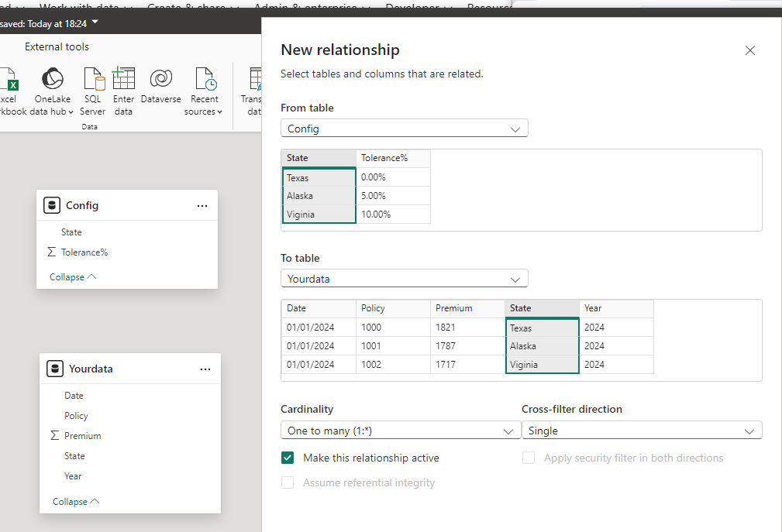The width and height of the screenshot is (782, 532).
Task: Click the Year field in Yourdata card
Action: 73,475
